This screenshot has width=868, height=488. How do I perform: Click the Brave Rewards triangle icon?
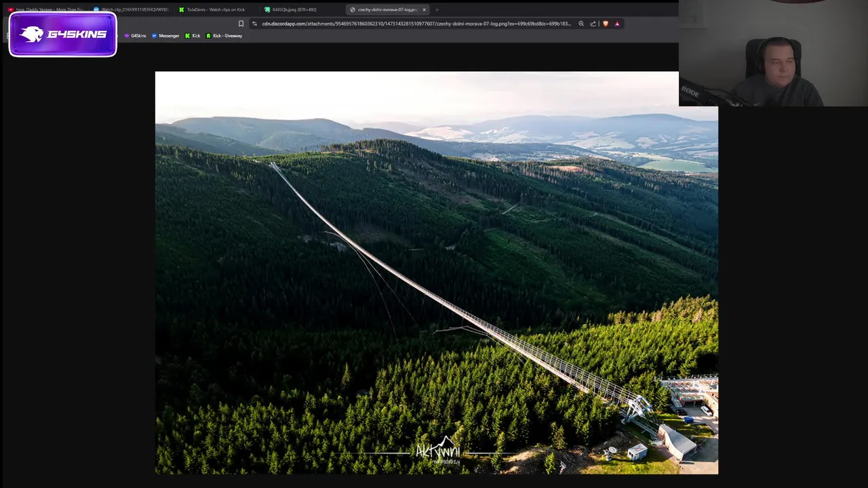[x=617, y=24]
